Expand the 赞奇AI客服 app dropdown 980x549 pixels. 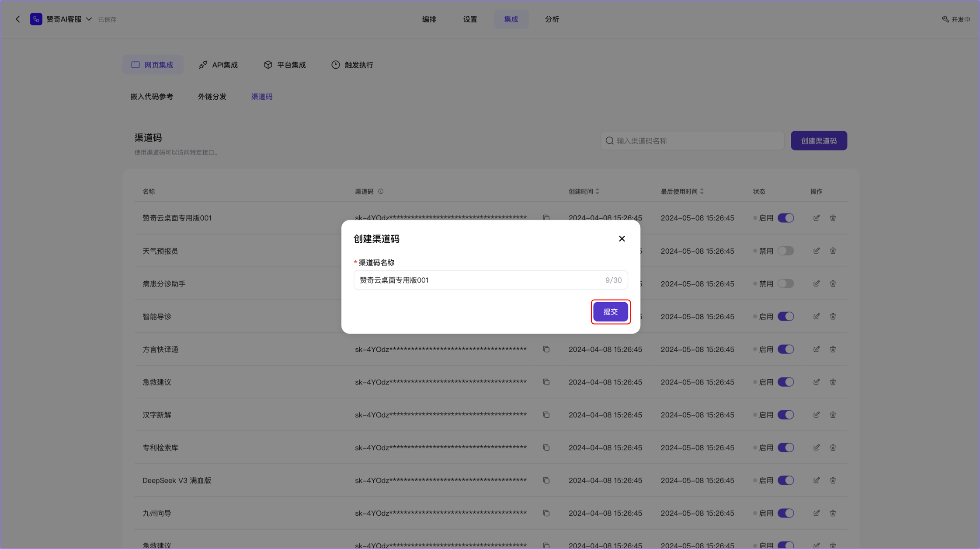[89, 19]
